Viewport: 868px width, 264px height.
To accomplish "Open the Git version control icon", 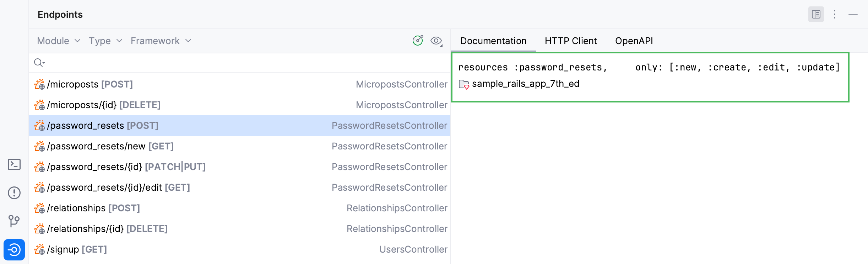I will (x=14, y=221).
